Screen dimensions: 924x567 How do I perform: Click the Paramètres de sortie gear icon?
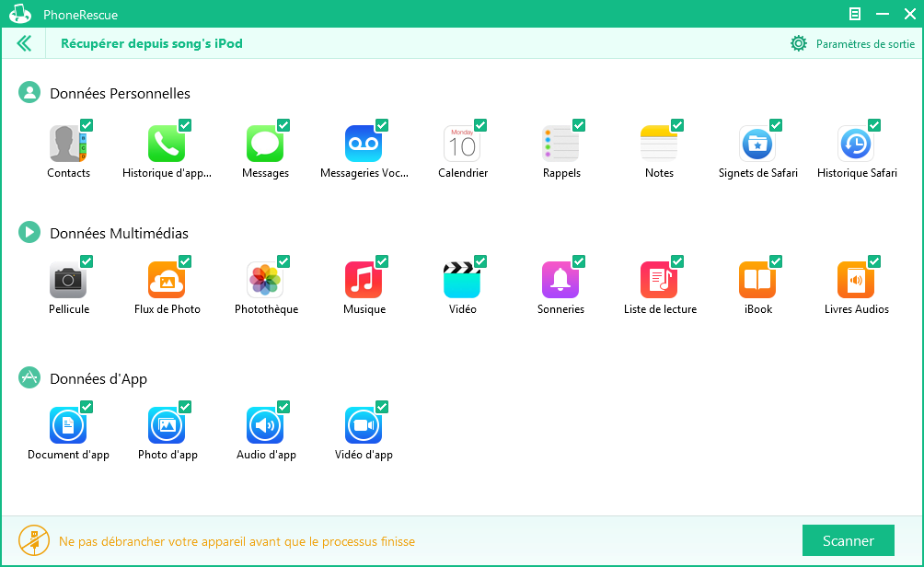(x=799, y=43)
